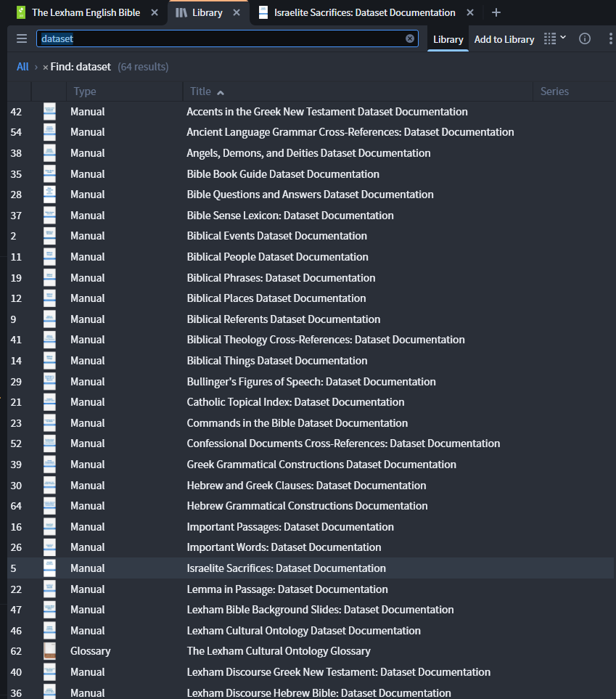Open the vertical three-dot panel menu
Viewport: 616px width, 699px height.
610,38
